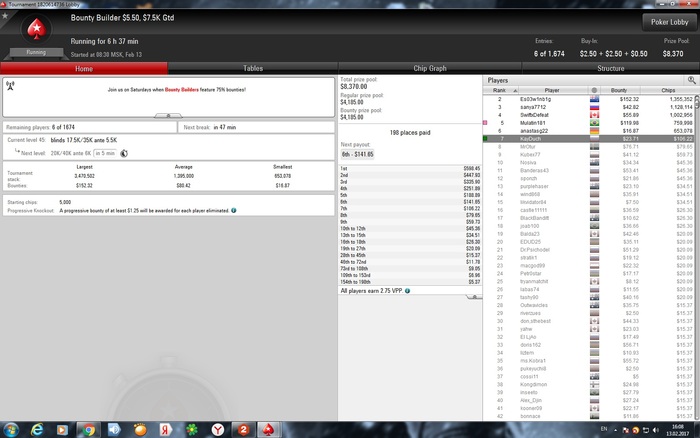Viewport: 700px width, 438px height.
Task: Click the Brazilian flag in the Mulatin181 row
Action: [594, 123]
